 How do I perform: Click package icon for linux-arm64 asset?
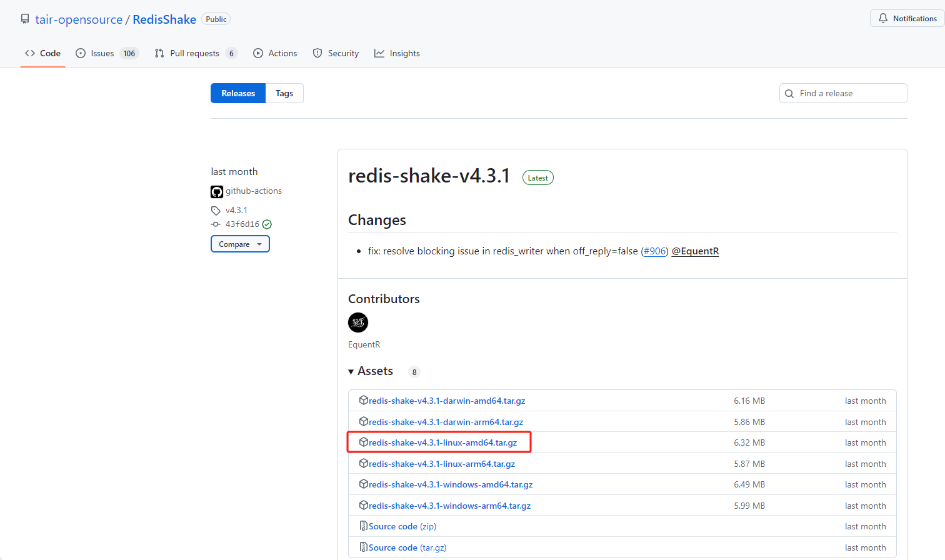tap(364, 463)
